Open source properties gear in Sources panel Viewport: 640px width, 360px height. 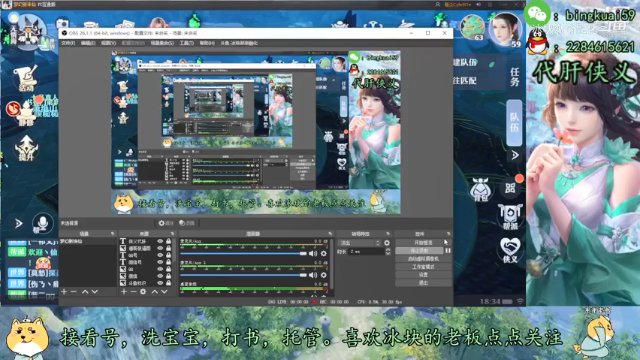pyautogui.click(x=143, y=292)
